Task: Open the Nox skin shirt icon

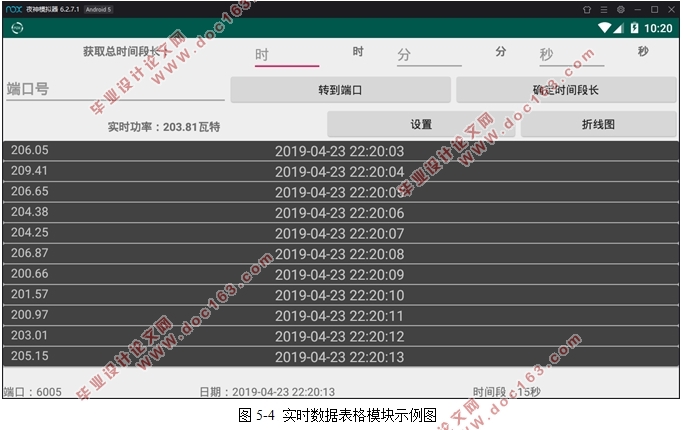Action: coord(587,10)
